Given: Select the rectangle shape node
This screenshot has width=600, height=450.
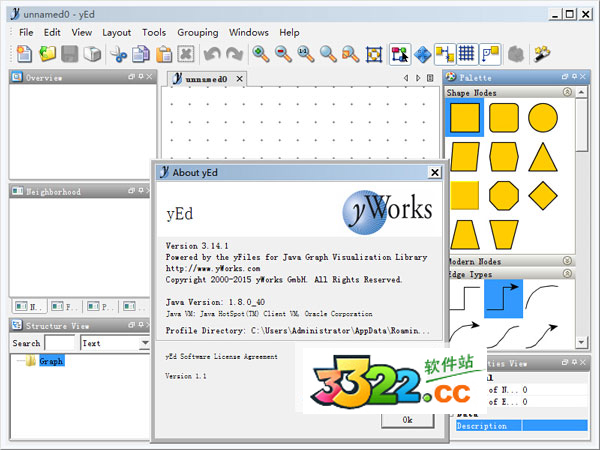Looking at the screenshot, I should pos(465,117).
